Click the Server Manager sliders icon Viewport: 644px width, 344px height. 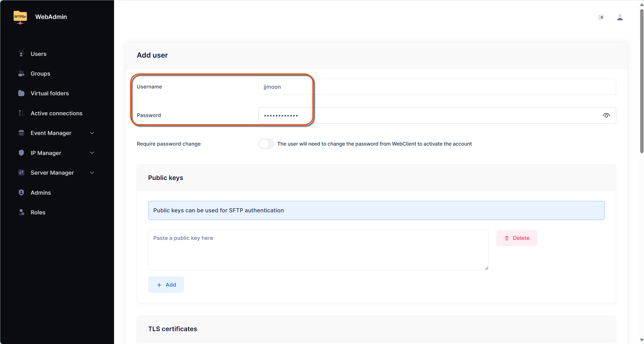(x=21, y=172)
